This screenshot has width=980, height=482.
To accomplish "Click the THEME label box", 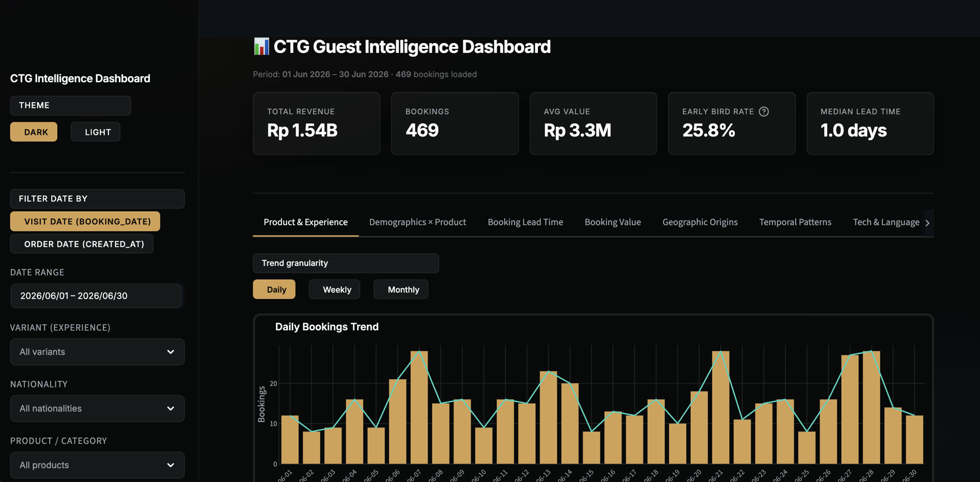I will point(71,106).
